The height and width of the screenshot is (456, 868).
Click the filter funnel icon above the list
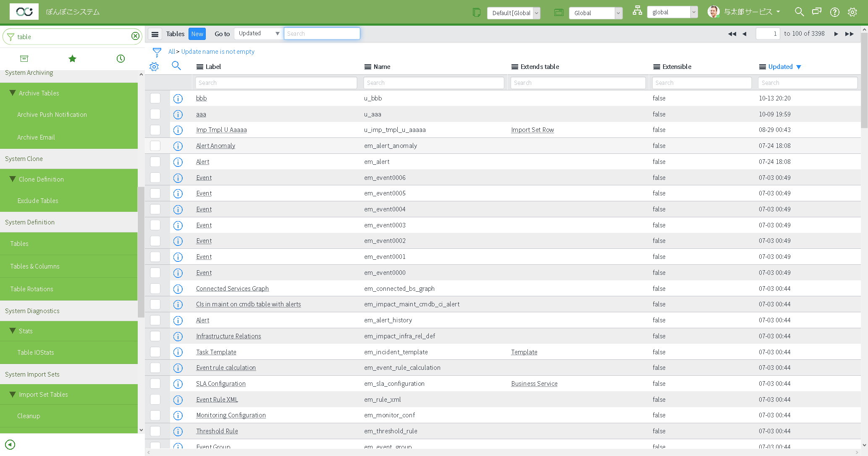[157, 52]
